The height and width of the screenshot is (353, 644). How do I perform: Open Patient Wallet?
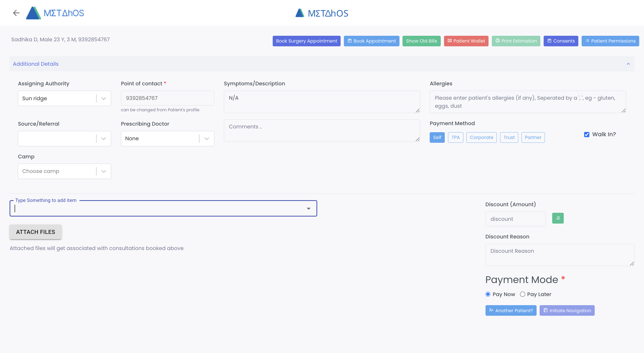[466, 41]
